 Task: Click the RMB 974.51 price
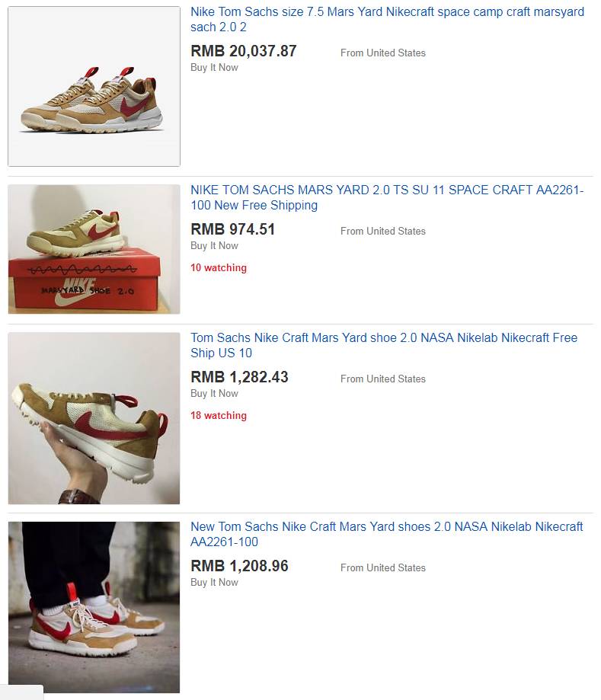(232, 229)
